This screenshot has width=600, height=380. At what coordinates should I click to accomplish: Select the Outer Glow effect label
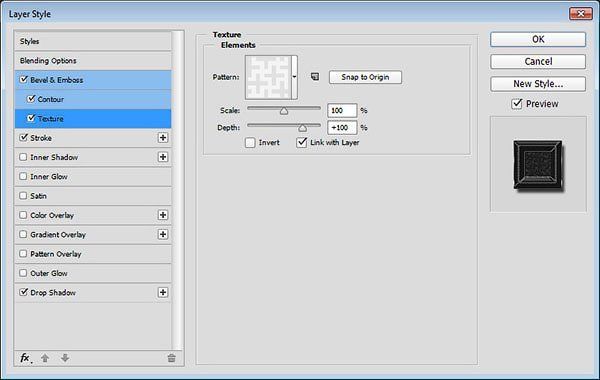tap(49, 273)
